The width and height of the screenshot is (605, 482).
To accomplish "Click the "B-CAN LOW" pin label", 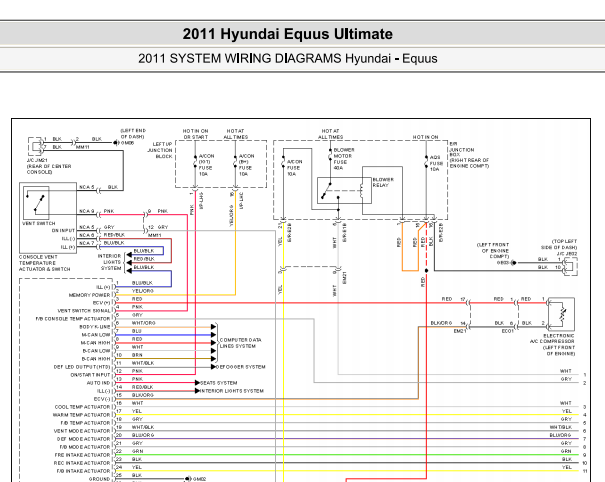I will coord(96,351).
